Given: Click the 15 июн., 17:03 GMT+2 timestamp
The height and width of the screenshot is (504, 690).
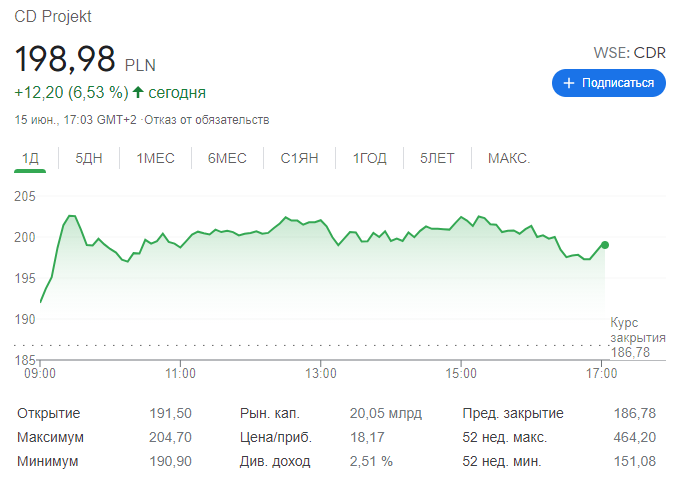Looking at the screenshot, I should pos(76,120).
